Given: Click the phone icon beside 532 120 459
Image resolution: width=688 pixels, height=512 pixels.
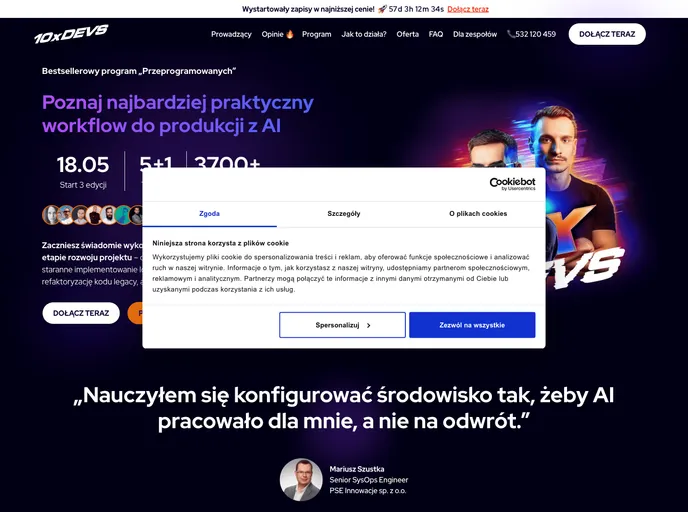Looking at the screenshot, I should pyautogui.click(x=510, y=34).
